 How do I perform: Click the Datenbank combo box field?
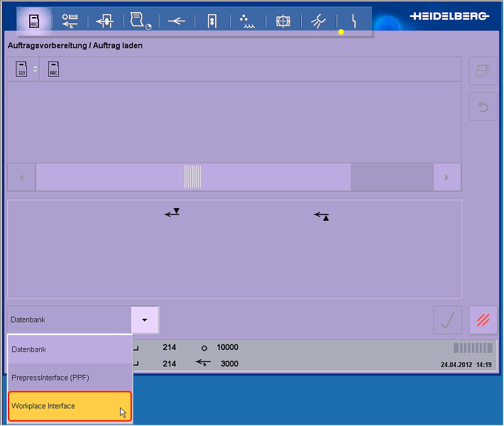coord(69,320)
